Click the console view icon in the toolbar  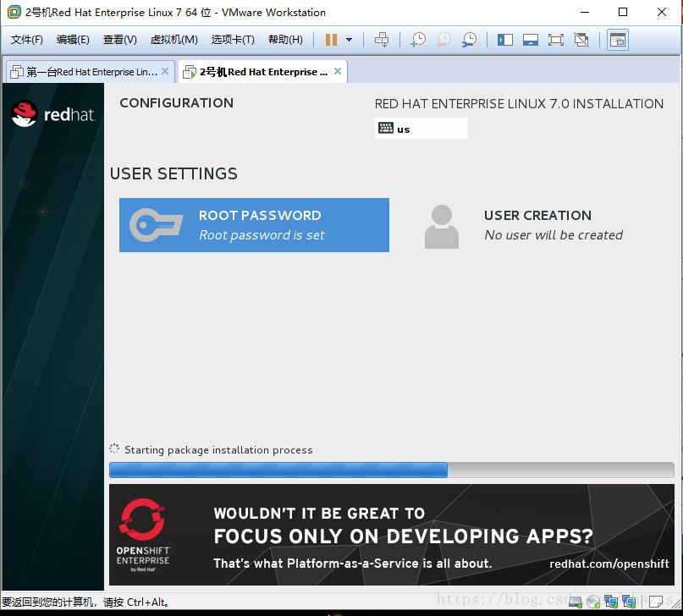(618, 40)
